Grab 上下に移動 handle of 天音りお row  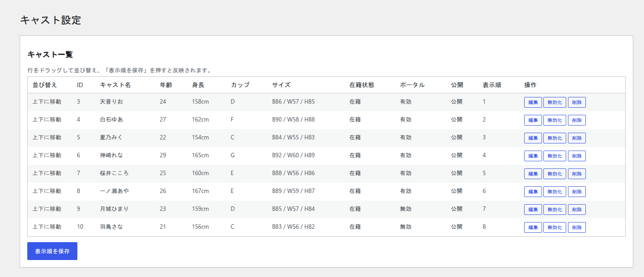[47, 102]
